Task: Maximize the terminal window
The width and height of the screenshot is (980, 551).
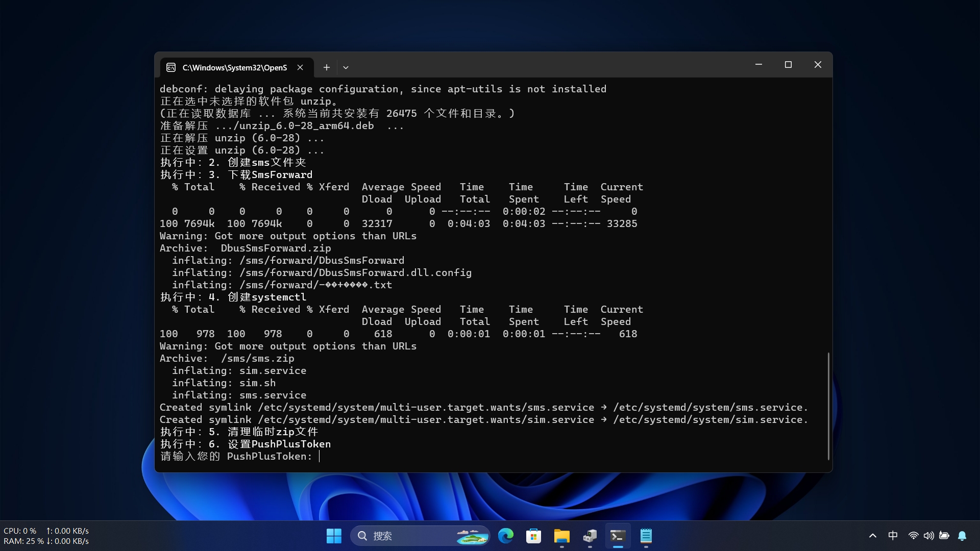Action: tap(788, 65)
